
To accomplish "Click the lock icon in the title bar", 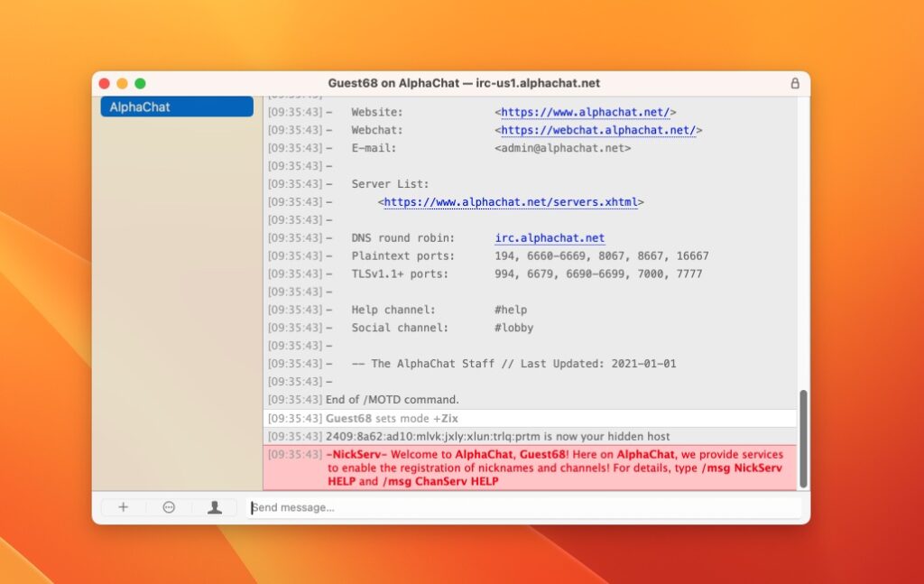I will click(x=794, y=82).
